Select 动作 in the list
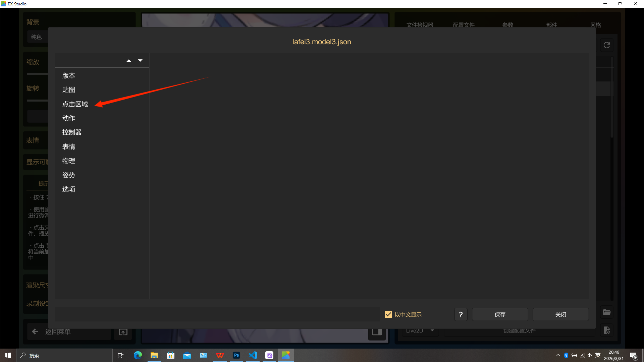This screenshot has height=362, width=644. coord(69,118)
